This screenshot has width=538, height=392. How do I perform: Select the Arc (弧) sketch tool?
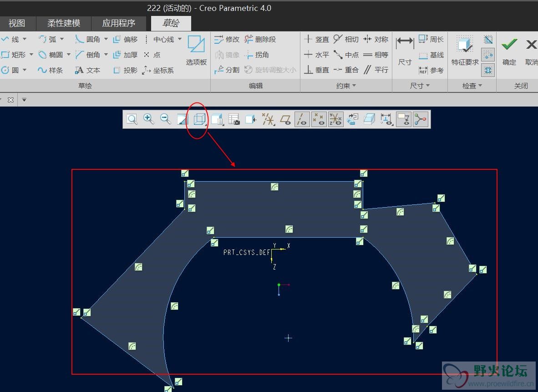pos(48,40)
